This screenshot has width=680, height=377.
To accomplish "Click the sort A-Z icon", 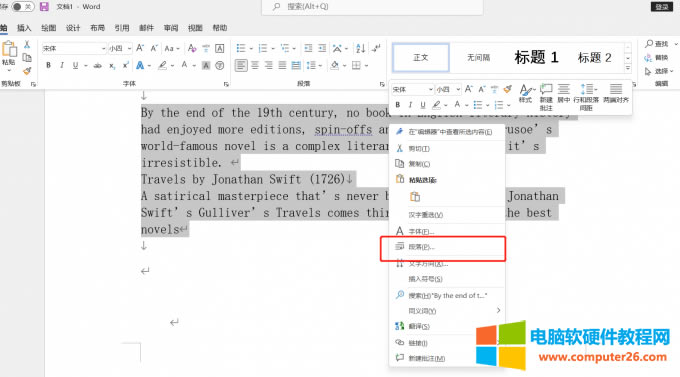I will [x=360, y=48].
